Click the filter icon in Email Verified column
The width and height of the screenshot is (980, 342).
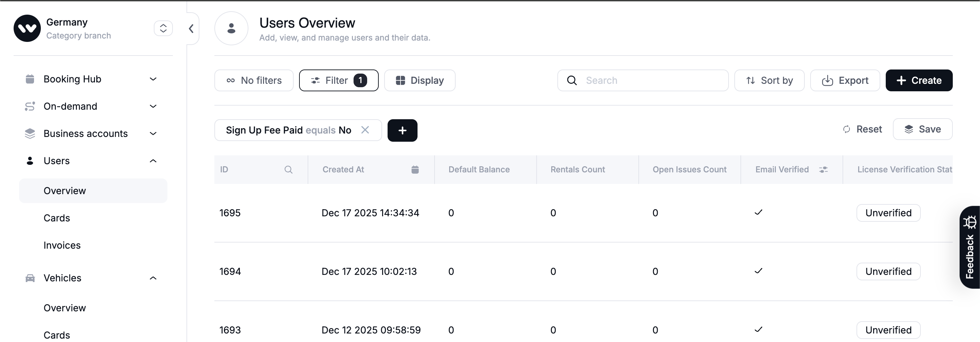click(x=823, y=170)
